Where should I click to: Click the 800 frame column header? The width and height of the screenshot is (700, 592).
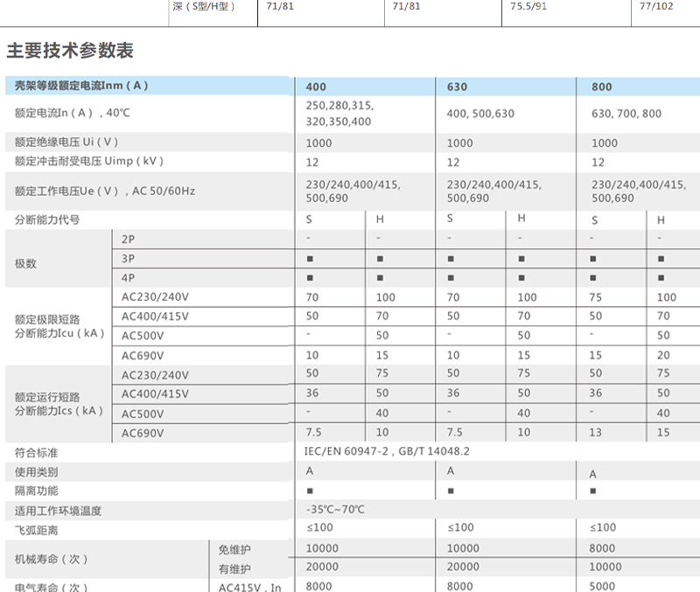[602, 87]
